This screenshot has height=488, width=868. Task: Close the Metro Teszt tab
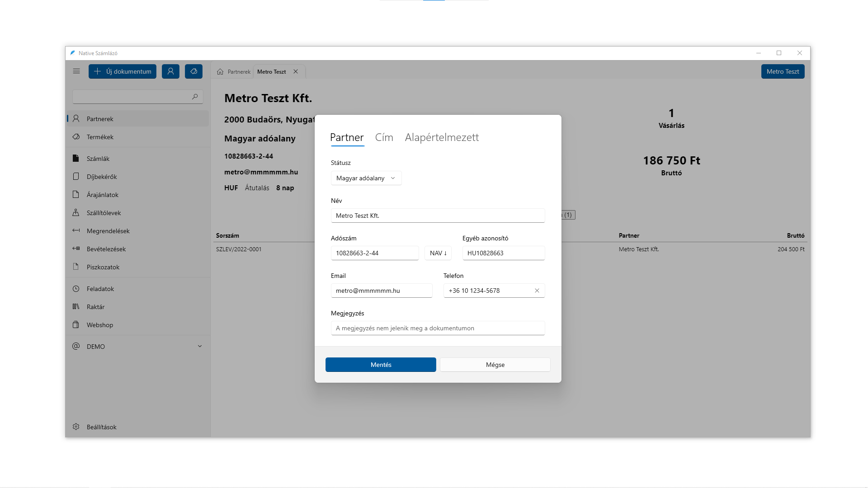pos(296,72)
